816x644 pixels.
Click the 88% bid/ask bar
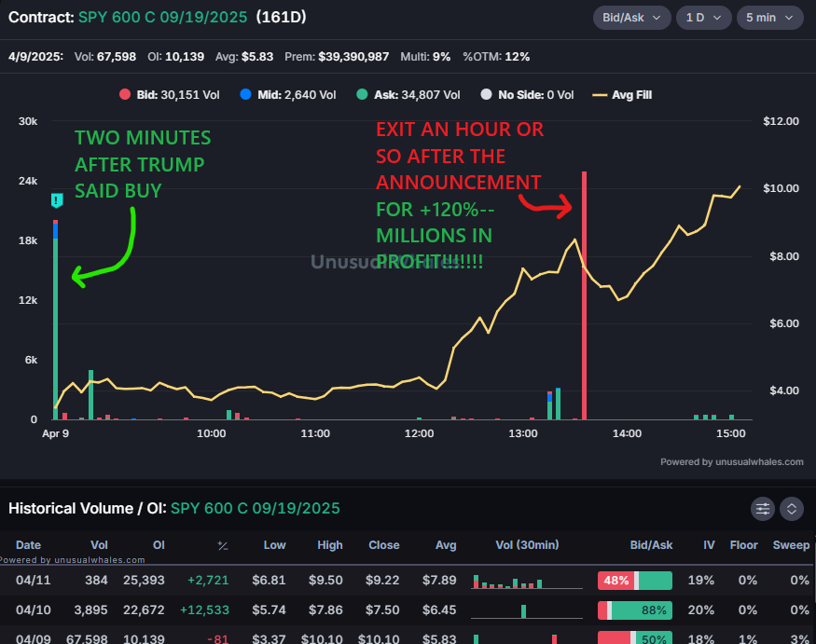[x=635, y=610]
